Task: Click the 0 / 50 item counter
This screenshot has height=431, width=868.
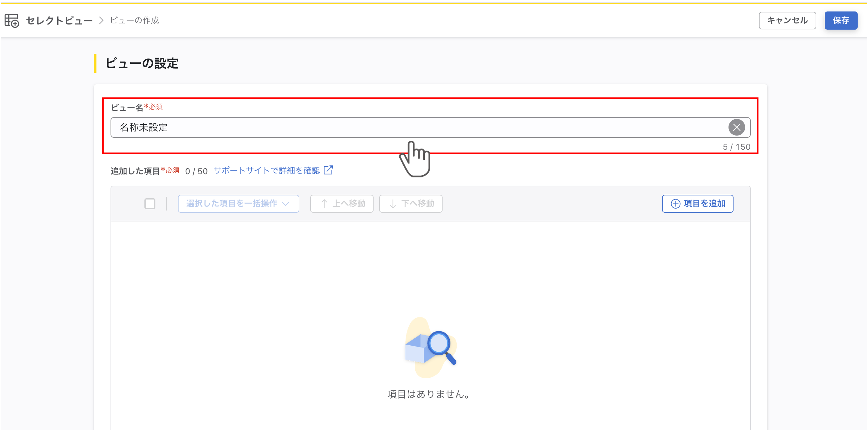Action: point(196,171)
